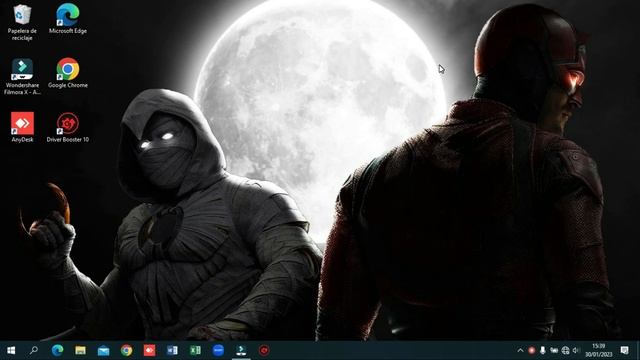Open AnyDesk from the taskbar
The height and width of the screenshot is (360, 640).
tap(149, 350)
